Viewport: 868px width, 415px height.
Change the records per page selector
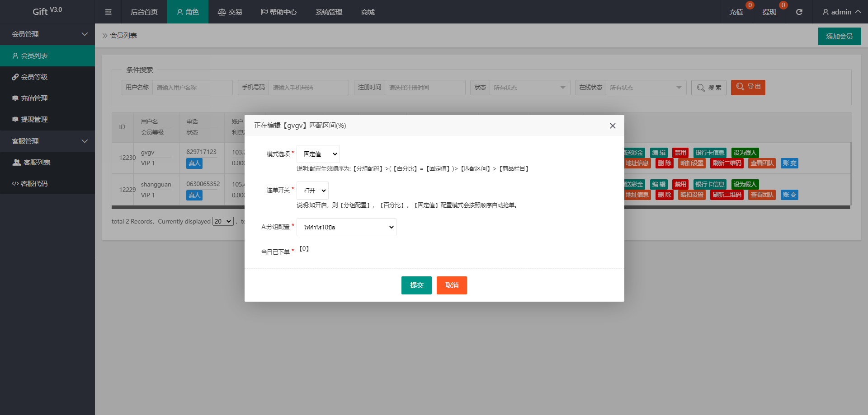coord(223,221)
